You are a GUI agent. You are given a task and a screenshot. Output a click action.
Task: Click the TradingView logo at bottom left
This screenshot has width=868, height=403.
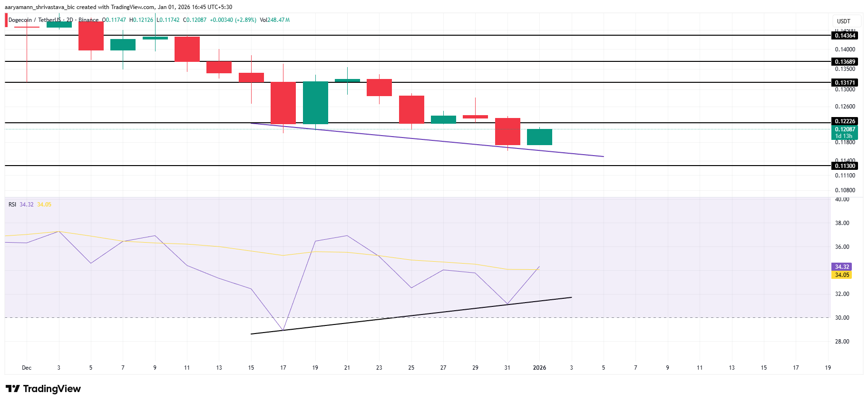click(x=43, y=389)
